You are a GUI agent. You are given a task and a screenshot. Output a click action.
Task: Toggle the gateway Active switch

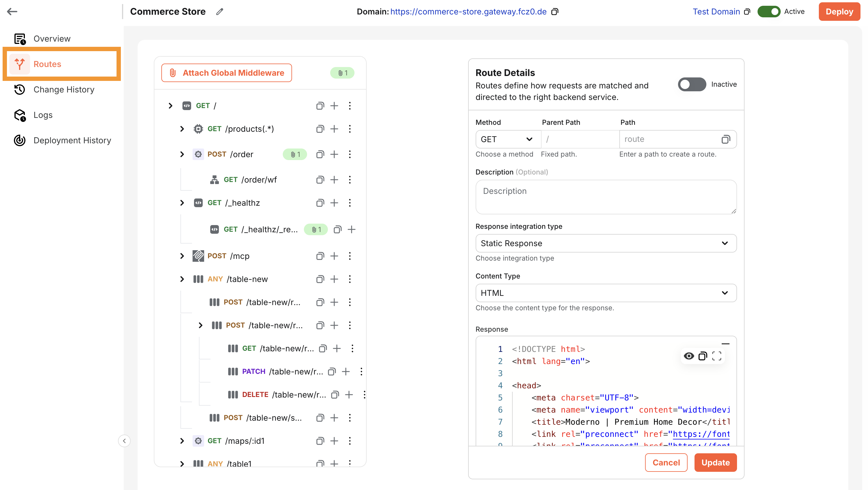(769, 12)
